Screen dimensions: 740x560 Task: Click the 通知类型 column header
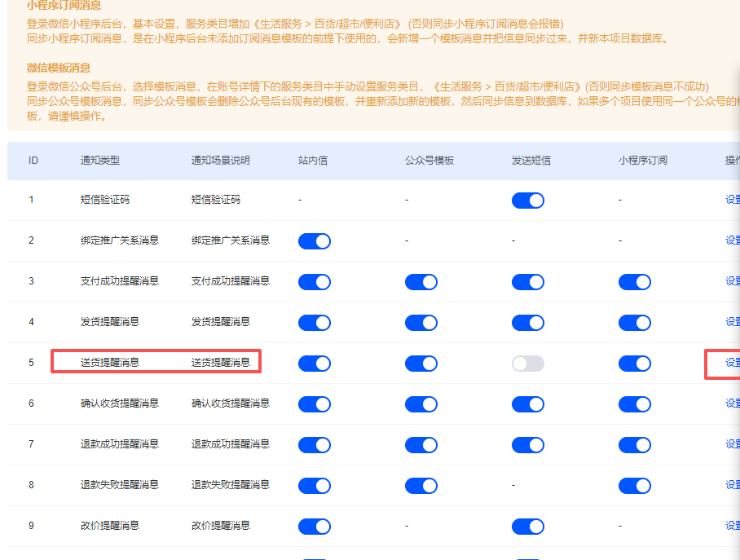(x=100, y=161)
